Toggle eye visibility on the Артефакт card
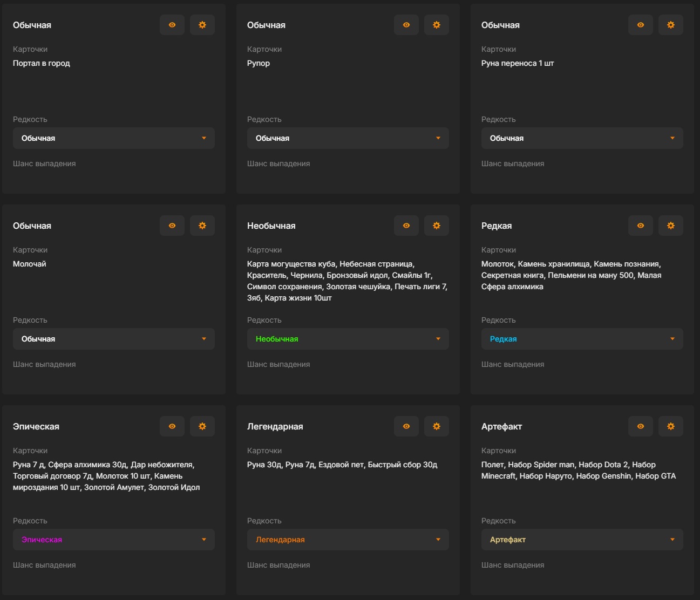 point(641,426)
